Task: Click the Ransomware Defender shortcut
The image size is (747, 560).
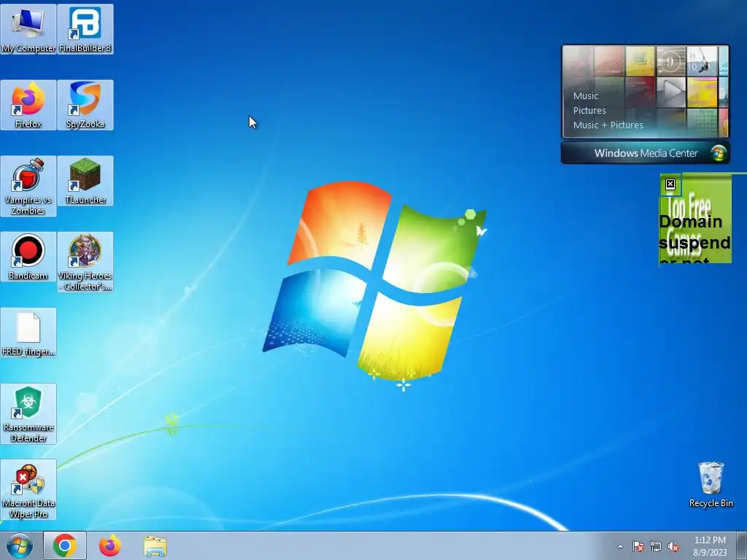Action: [28, 414]
